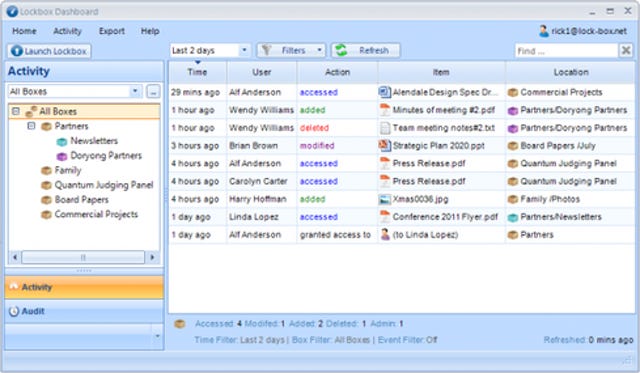This screenshot has width=640, height=373.
Task: Click image icon for Xmas0036.jpg
Action: click(384, 199)
